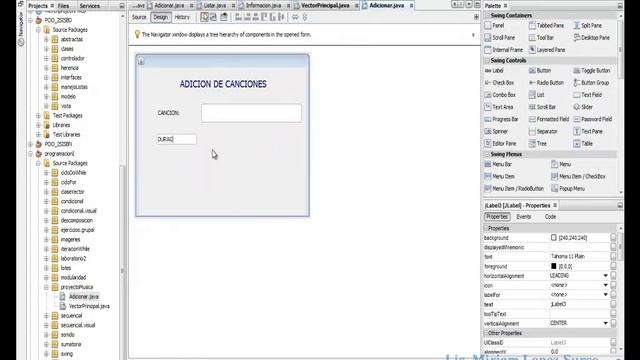640x360 pixels.
Task: Collapse the Swing Menus palette category
Action: [x=487, y=154]
